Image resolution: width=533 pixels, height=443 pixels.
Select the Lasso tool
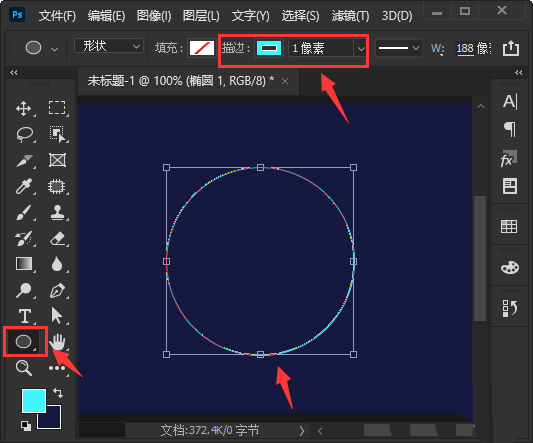tap(24, 135)
